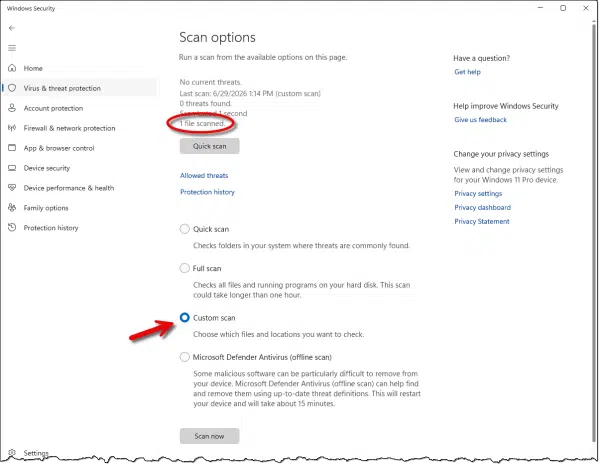600x467 pixels.
Task: Go to Home in the sidebar
Action: 33,68
